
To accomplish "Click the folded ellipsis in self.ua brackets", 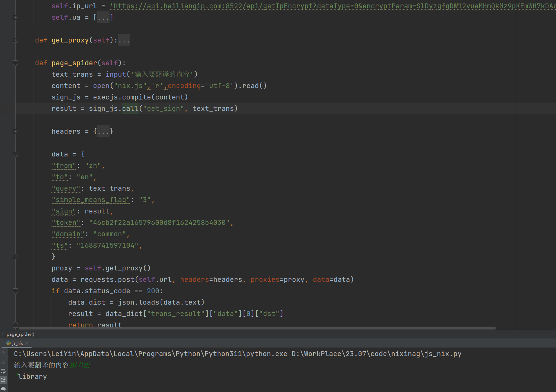I will click(103, 17).
